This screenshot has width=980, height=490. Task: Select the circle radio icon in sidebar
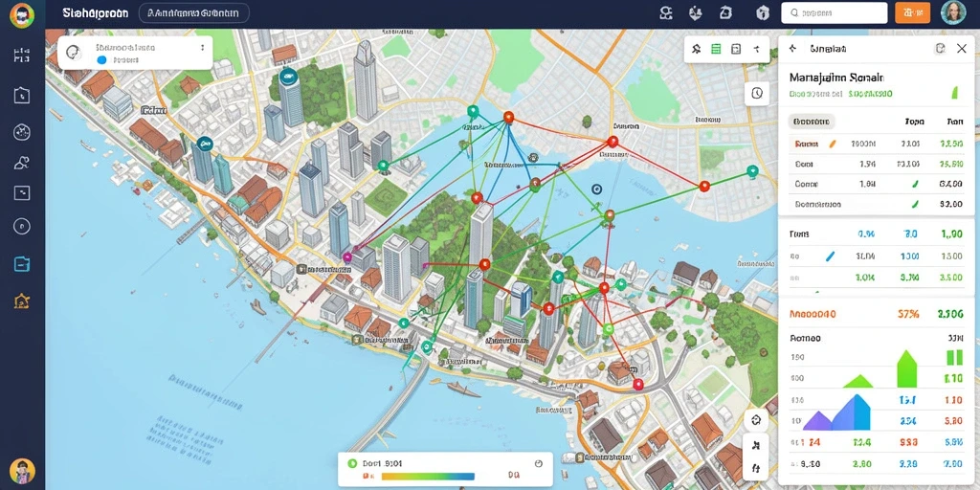(x=22, y=226)
